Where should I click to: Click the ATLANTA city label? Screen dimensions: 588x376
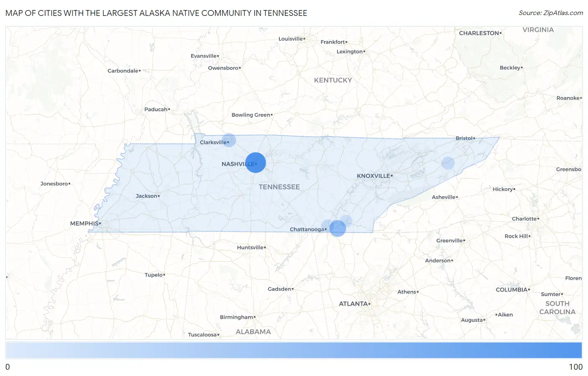click(x=353, y=304)
